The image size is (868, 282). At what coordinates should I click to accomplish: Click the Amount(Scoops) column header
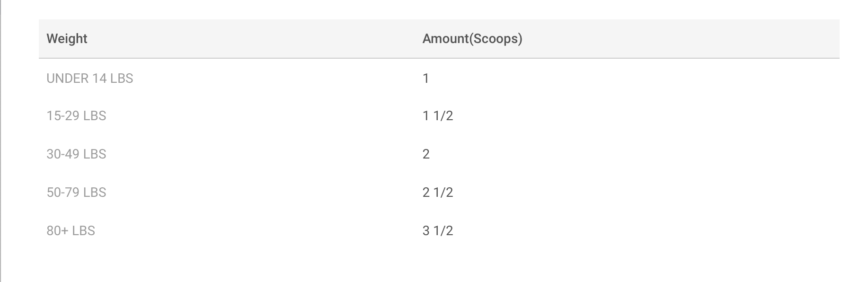click(x=472, y=39)
